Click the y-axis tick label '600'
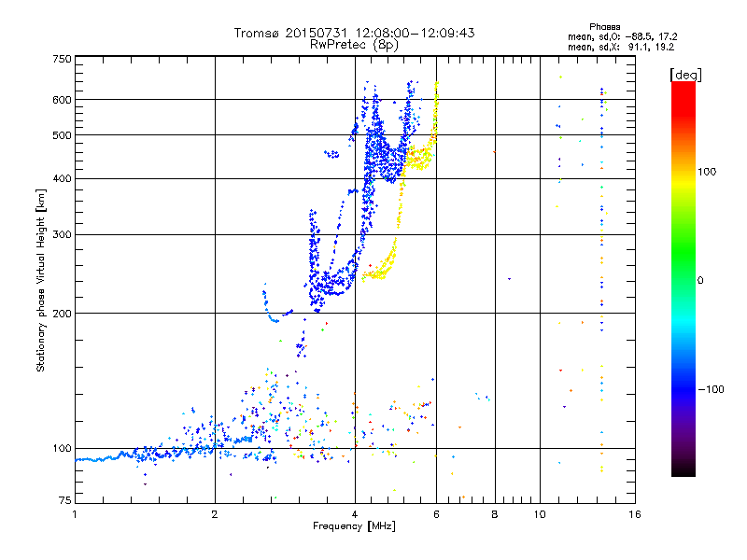 tap(62, 100)
